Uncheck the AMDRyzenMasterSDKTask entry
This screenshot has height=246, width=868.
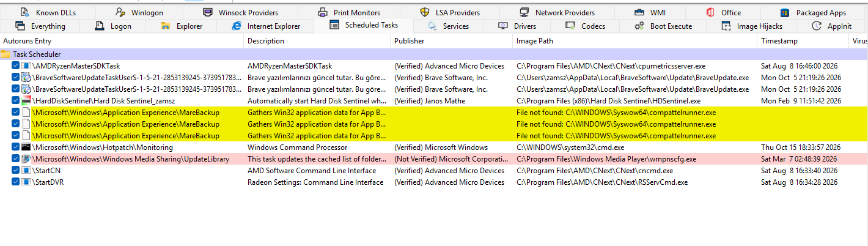(15, 65)
